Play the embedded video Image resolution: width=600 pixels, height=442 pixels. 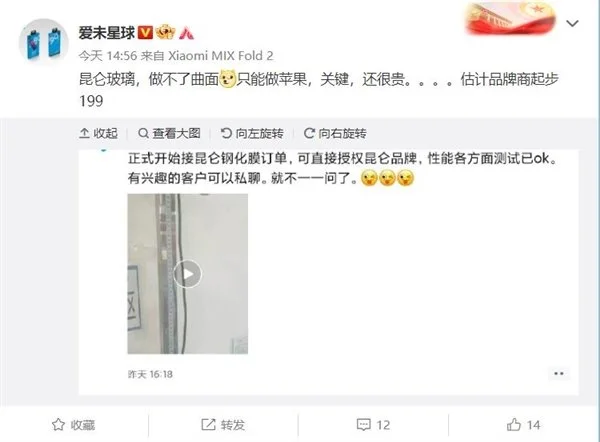(188, 274)
